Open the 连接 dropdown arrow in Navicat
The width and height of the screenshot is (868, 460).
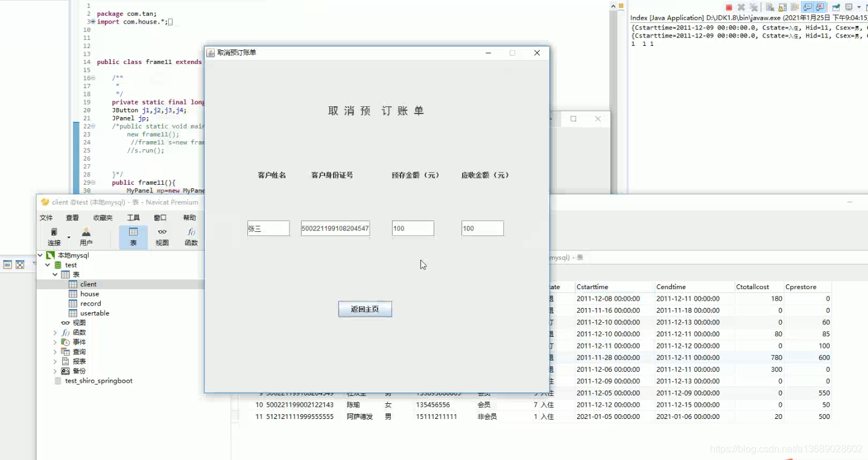tap(69, 237)
